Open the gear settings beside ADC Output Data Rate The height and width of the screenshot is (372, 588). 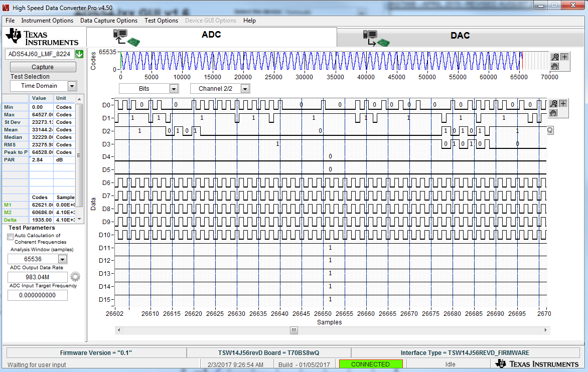[75, 276]
